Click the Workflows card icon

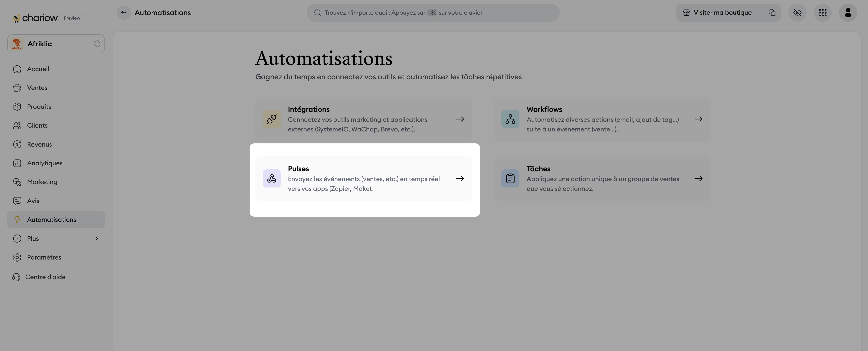point(510,119)
